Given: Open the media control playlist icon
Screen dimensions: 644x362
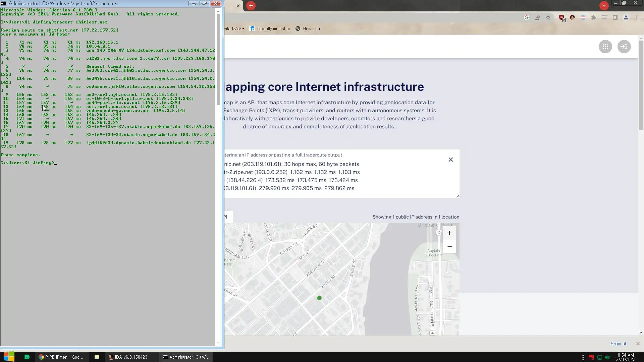Looking at the screenshot, I should [x=604, y=18].
